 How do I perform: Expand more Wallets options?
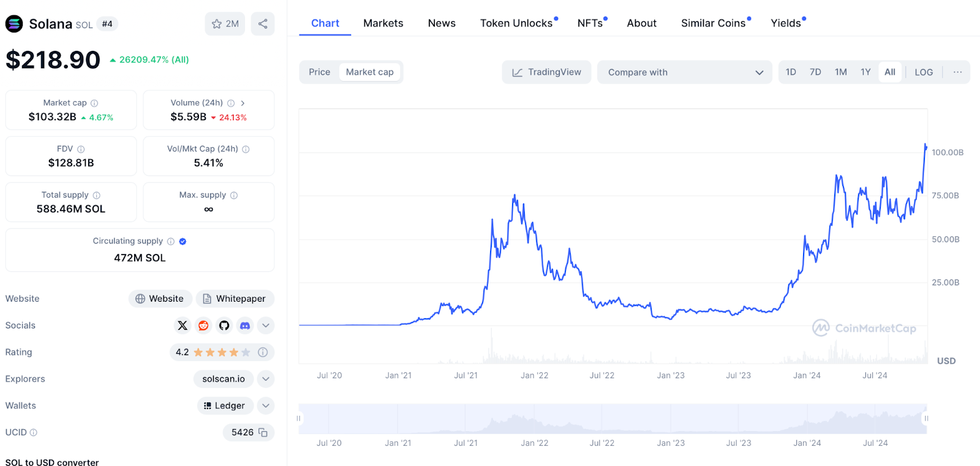pos(266,405)
